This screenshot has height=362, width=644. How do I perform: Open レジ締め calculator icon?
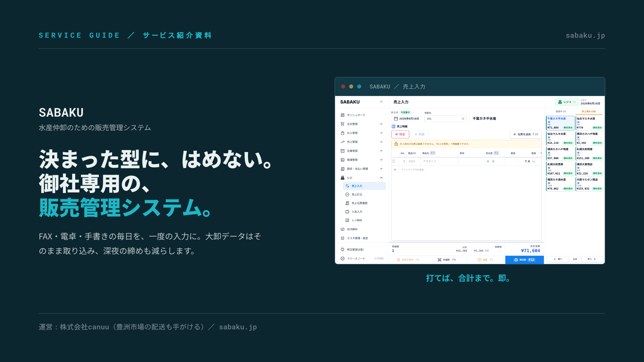[347, 220]
